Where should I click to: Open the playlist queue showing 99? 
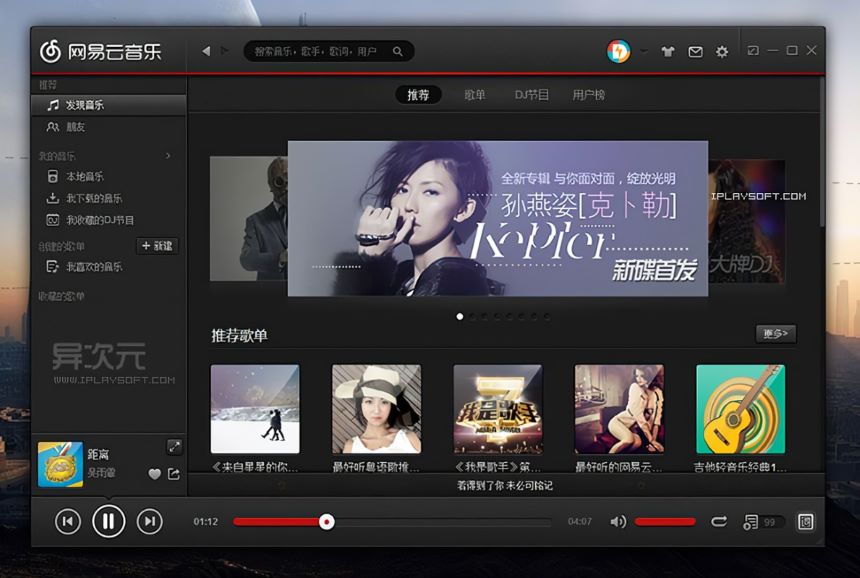click(761, 522)
